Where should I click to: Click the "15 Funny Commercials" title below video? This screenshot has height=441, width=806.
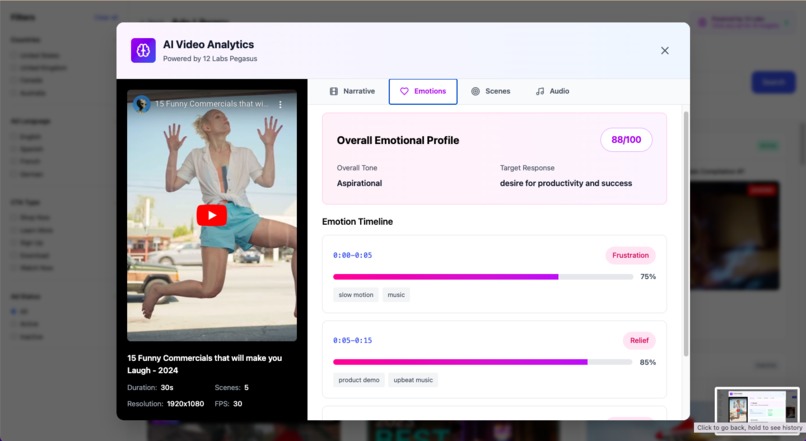pyautogui.click(x=205, y=364)
